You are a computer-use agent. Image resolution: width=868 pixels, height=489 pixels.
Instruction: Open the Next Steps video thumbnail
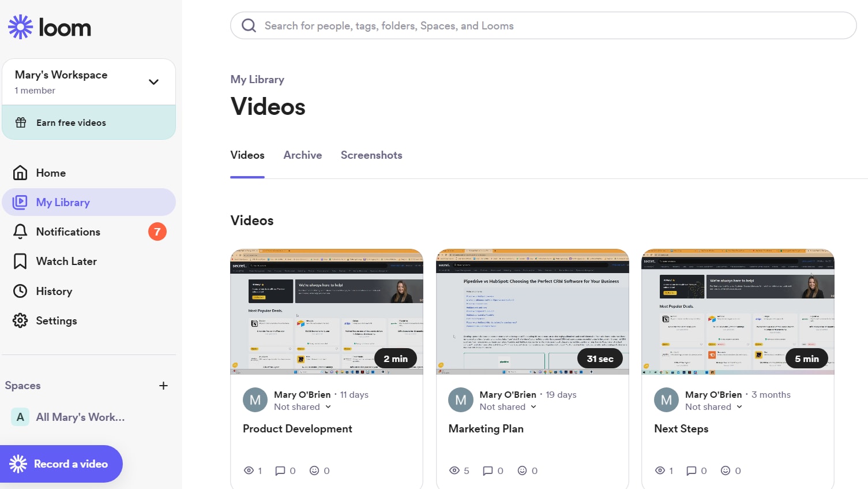coord(738,312)
